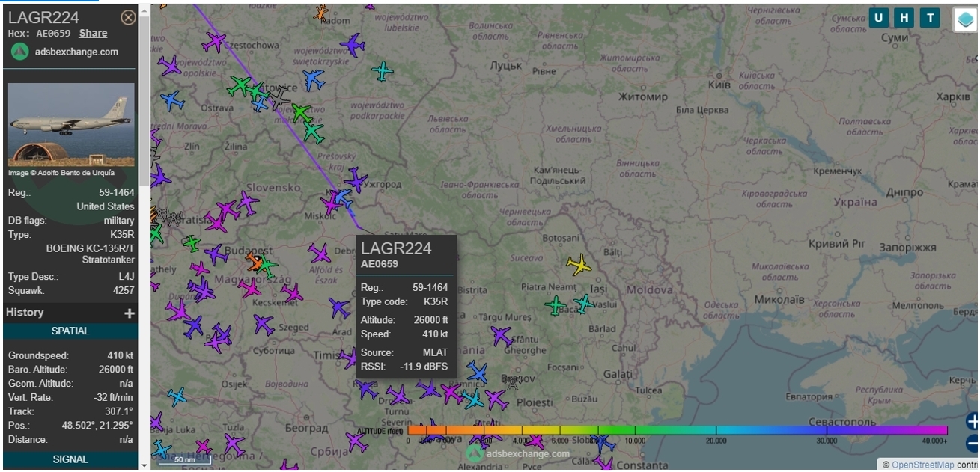Screen dimensions: 980x472
Task: Click the Hex AE0659 code in header
Action: point(53,33)
